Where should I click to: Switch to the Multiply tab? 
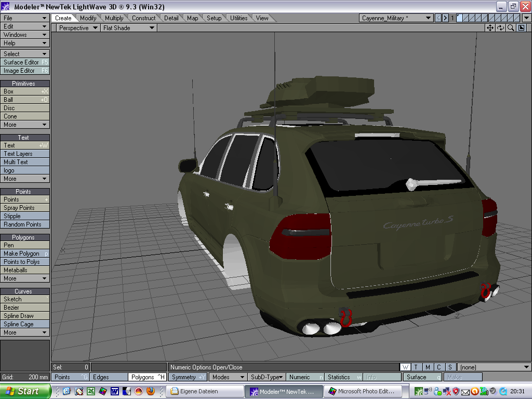114,18
